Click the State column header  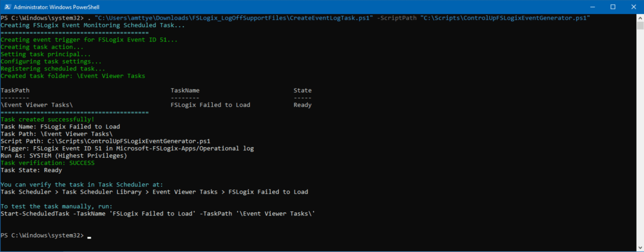302,90
